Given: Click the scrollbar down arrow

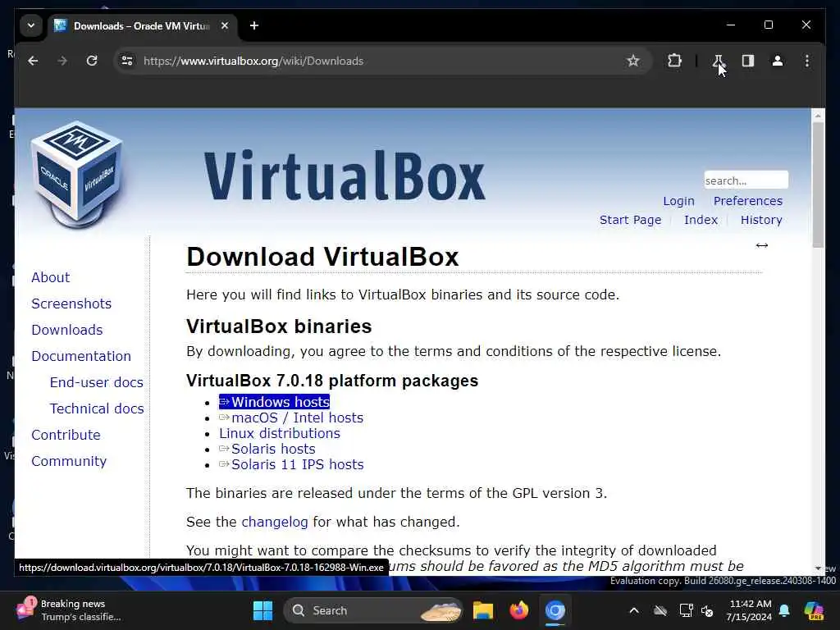Looking at the screenshot, I should 818,568.
